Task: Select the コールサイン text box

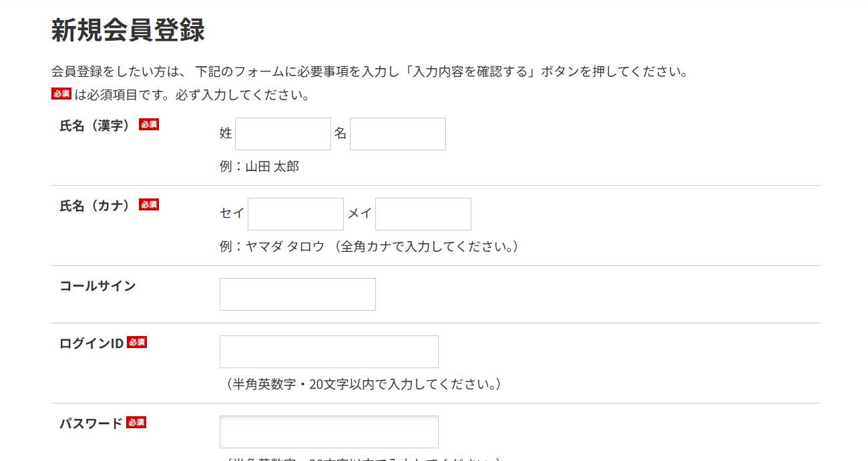Action: tap(297, 295)
